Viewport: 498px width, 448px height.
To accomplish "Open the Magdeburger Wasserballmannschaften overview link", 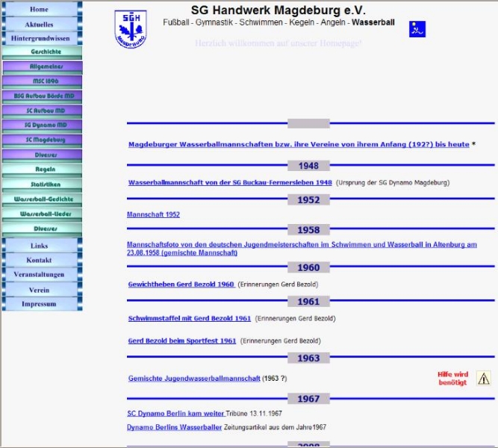I will [299, 144].
